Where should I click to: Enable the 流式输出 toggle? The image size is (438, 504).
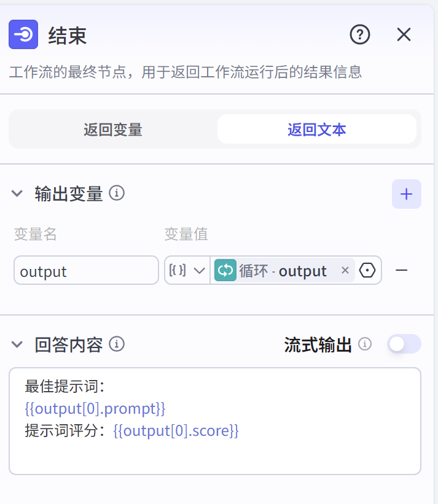click(x=404, y=344)
